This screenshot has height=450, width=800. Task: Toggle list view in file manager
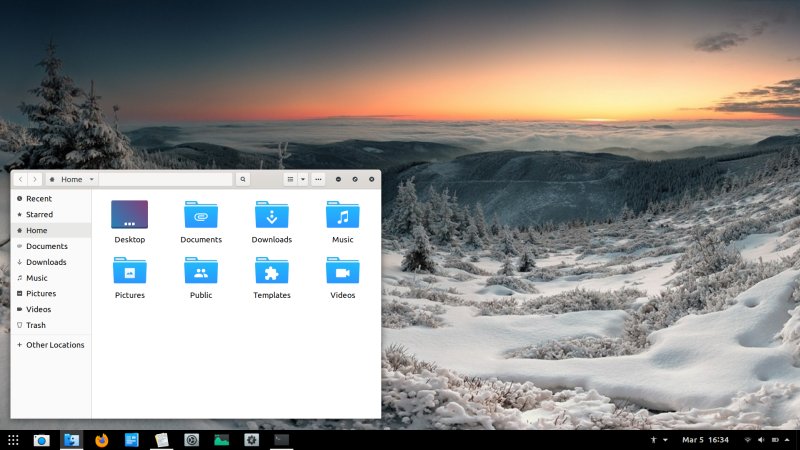pyautogui.click(x=290, y=179)
